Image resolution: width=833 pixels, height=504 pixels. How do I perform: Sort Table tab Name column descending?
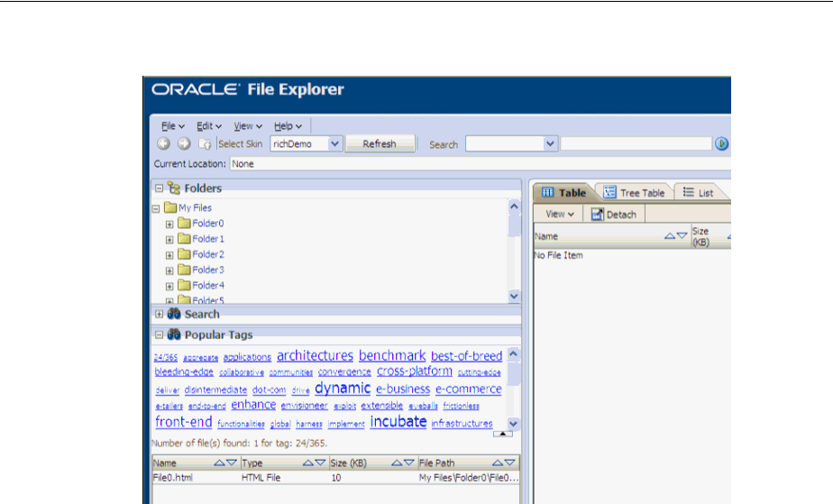[x=682, y=236]
